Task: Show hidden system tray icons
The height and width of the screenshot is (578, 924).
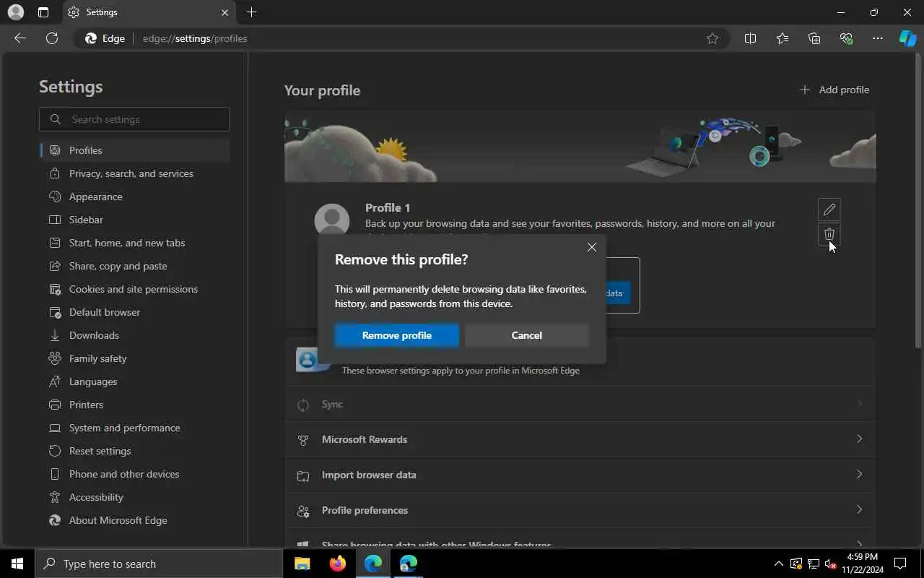Action: [x=778, y=564]
